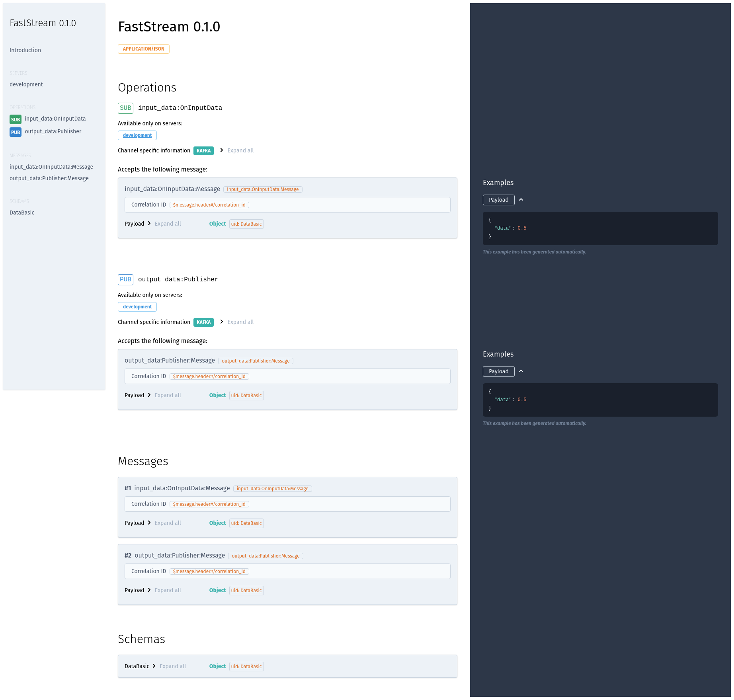Image resolution: width=734 pixels, height=700 pixels.
Task: Click the APPLICATION/JSON tag below the title
Action: [143, 49]
